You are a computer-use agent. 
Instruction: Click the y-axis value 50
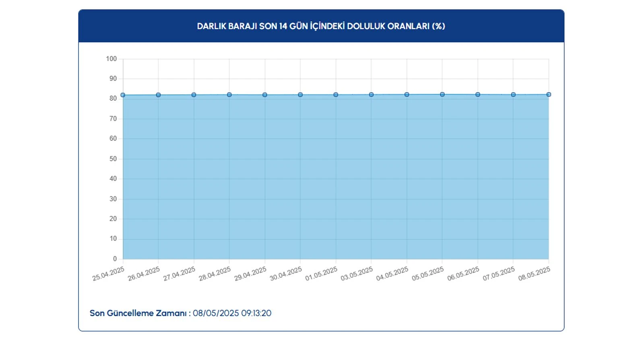(113, 159)
